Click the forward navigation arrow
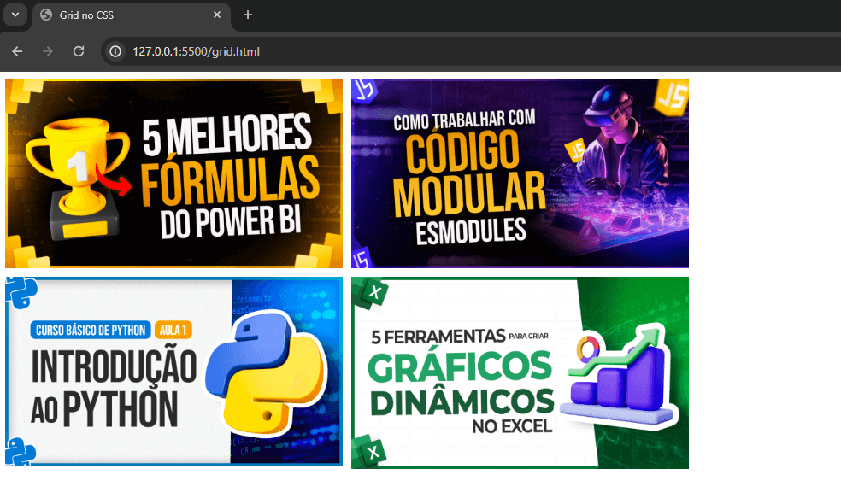This screenshot has height=504, width=841. point(47,51)
